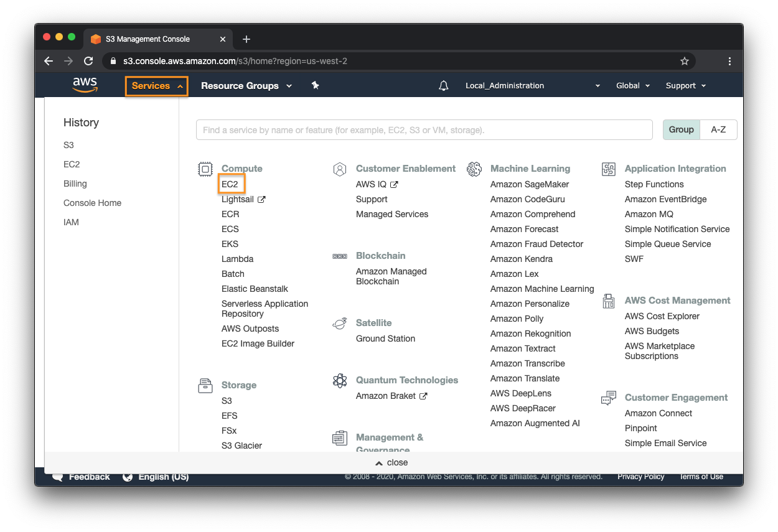Open EC2 under Compute

[230, 184]
